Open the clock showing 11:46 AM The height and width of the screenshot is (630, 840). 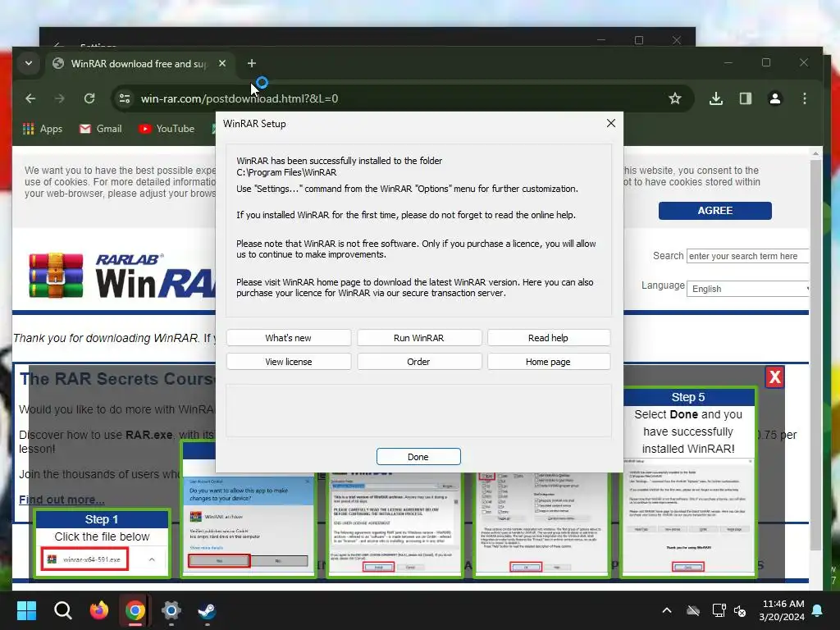point(782,610)
